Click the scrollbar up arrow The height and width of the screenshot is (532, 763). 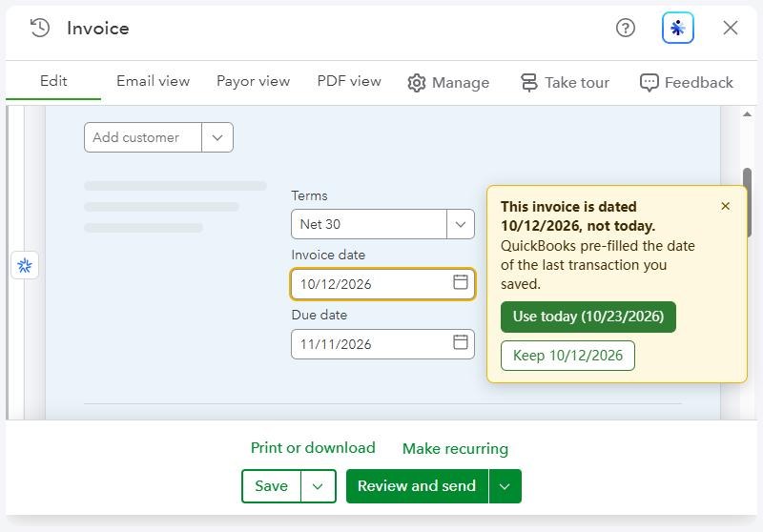(x=747, y=114)
